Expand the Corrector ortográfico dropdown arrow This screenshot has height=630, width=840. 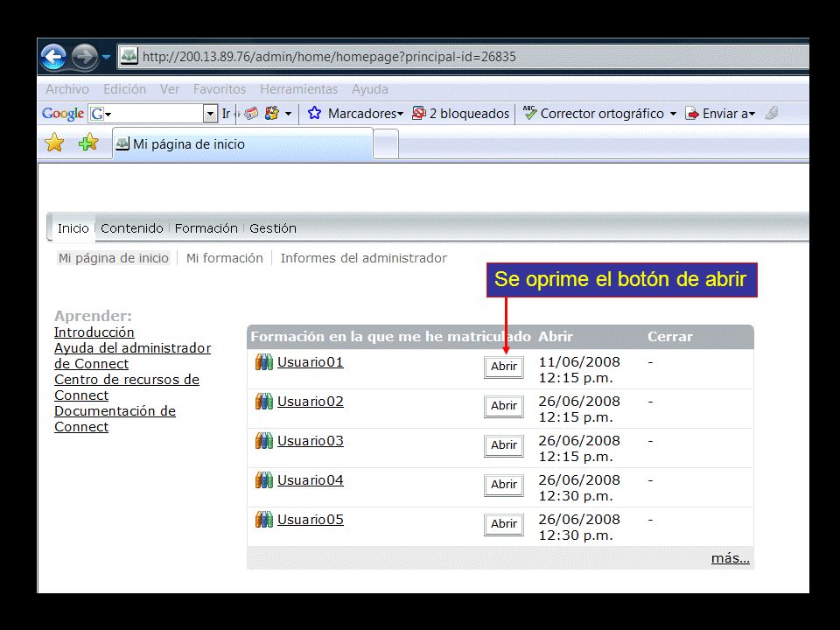pyautogui.click(x=673, y=114)
